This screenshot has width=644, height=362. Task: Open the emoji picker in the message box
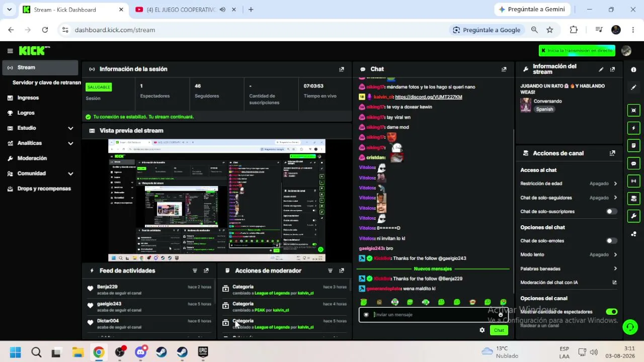501,315
